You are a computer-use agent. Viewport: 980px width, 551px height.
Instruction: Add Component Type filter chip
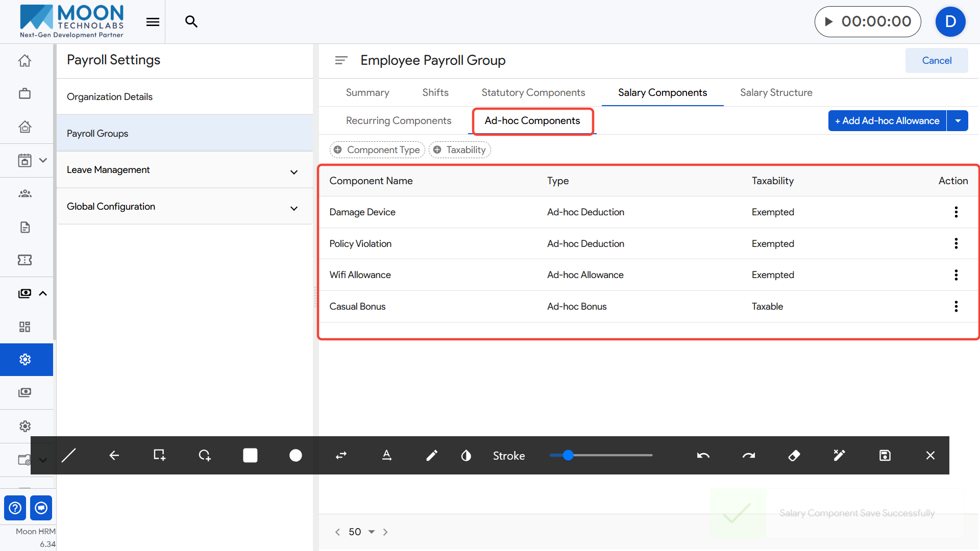pyautogui.click(x=377, y=149)
